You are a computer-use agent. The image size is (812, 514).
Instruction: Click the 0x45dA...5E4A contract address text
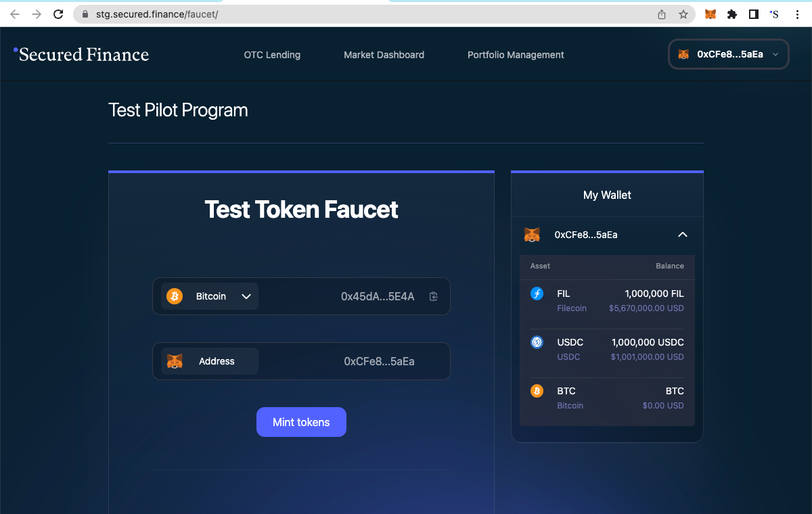378,296
